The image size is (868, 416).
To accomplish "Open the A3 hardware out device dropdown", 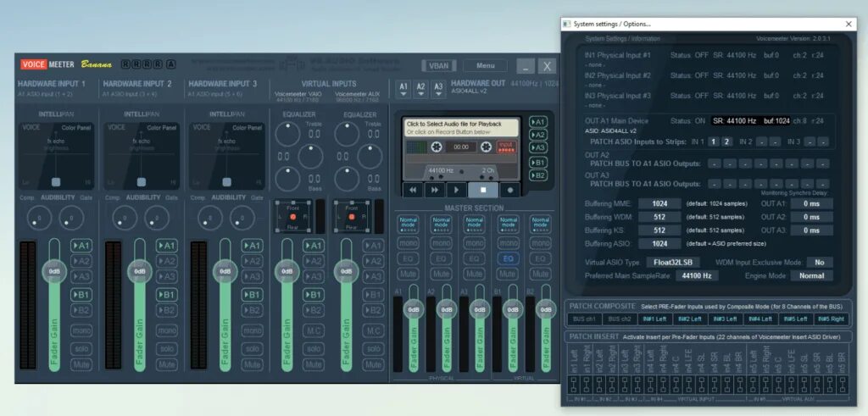I will pyautogui.click(x=438, y=88).
